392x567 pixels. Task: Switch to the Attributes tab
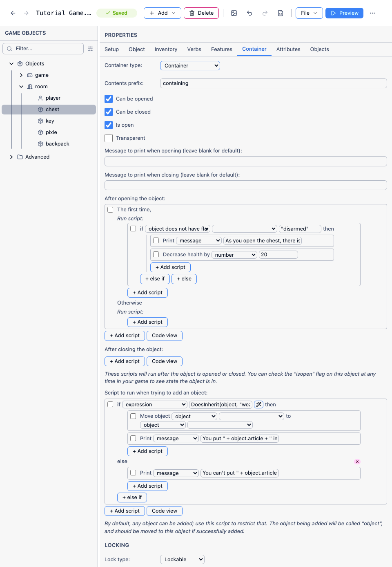pos(288,49)
